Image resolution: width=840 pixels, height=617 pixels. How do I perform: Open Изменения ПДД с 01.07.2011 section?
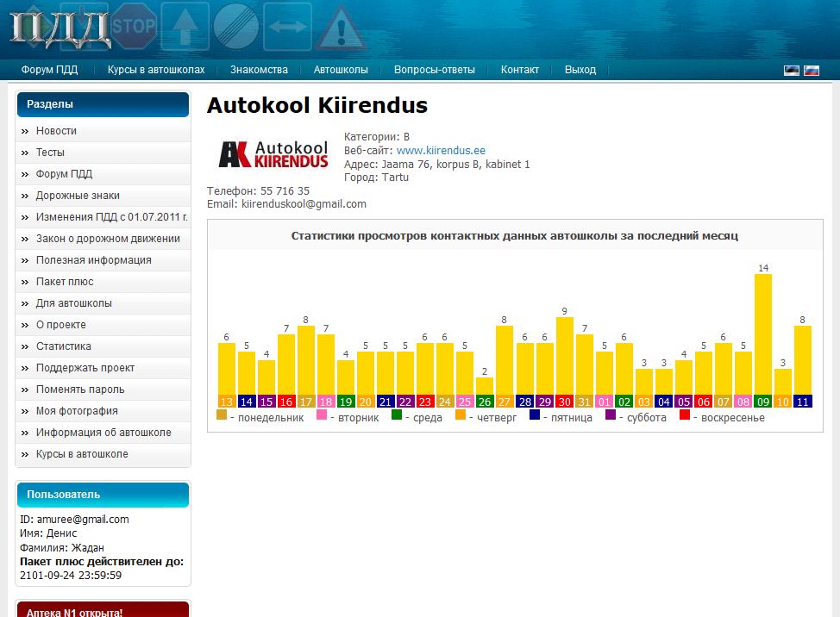point(103,217)
